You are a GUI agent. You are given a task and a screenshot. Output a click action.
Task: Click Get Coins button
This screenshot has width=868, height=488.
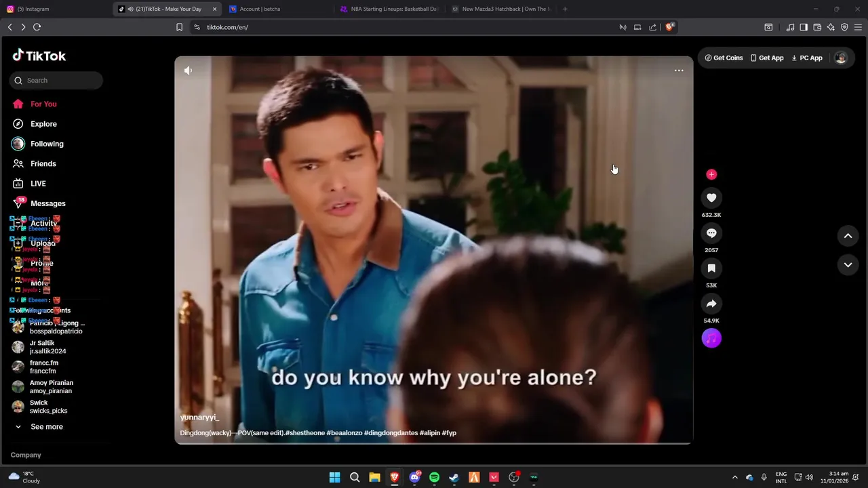[724, 58]
